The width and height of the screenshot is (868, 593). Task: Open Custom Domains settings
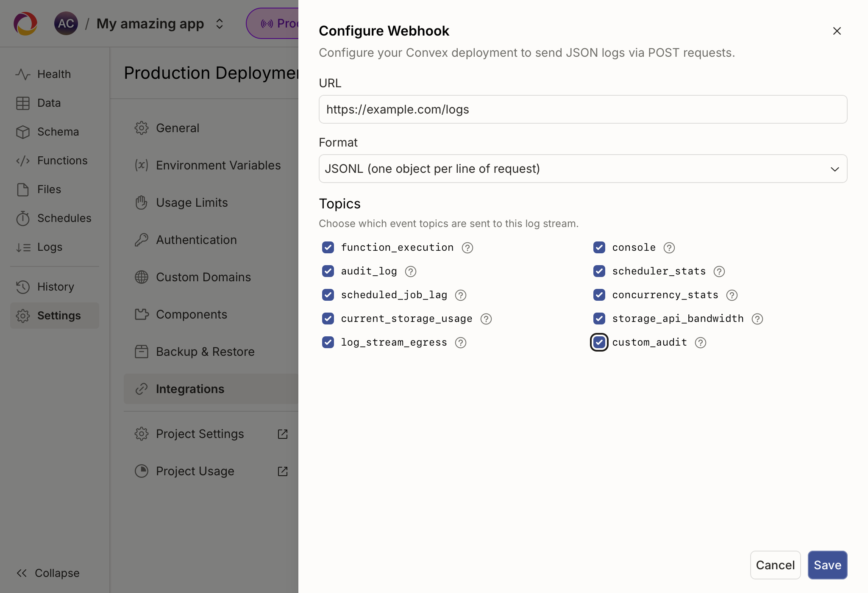coord(211,277)
